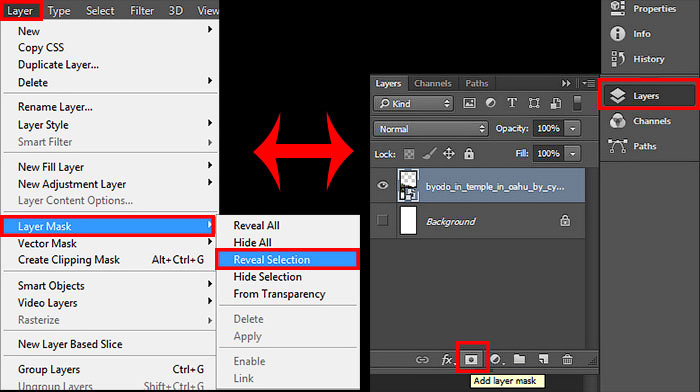Filter layers by pixel image icon
The image size is (700, 392).
[x=469, y=103]
